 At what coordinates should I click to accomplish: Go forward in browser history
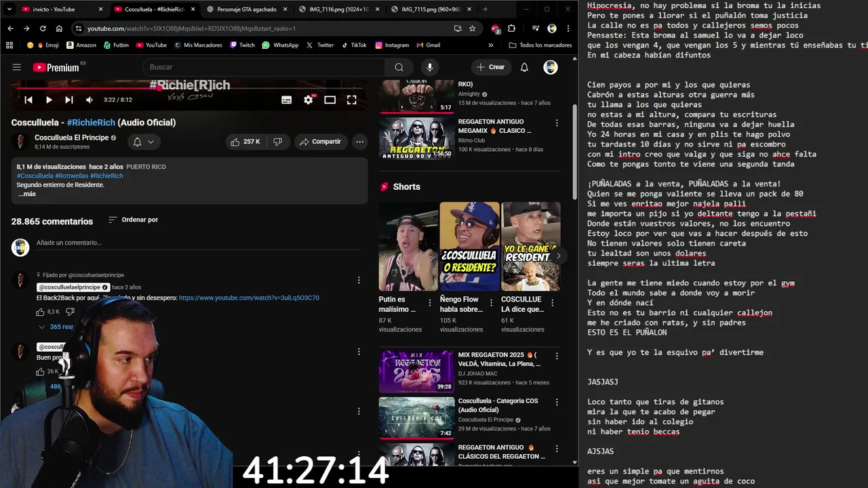[x=26, y=28]
